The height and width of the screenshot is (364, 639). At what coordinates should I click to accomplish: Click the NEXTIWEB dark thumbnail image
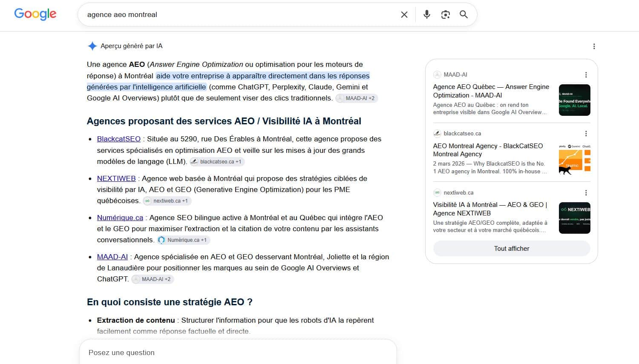click(x=575, y=218)
